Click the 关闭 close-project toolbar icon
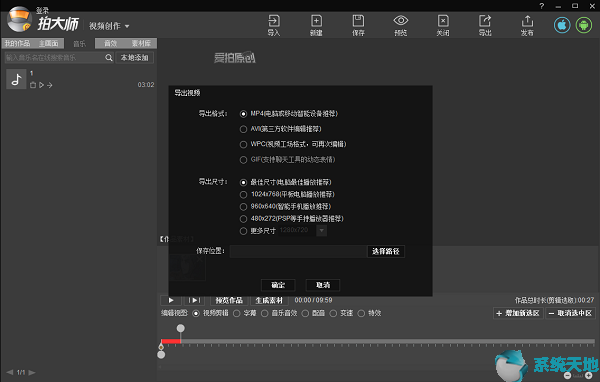This screenshot has width=600, height=382. [x=443, y=25]
